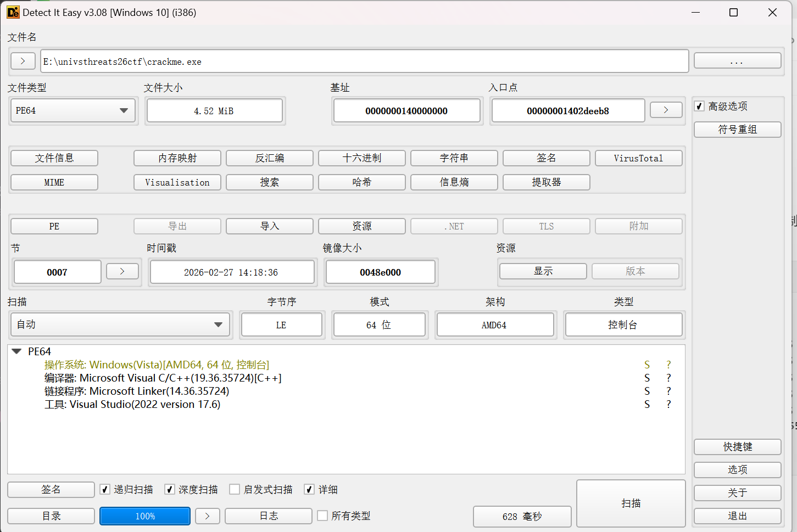This screenshot has width=797, height=532.
Task: Click the S marker on the linker row
Action: coord(647,391)
